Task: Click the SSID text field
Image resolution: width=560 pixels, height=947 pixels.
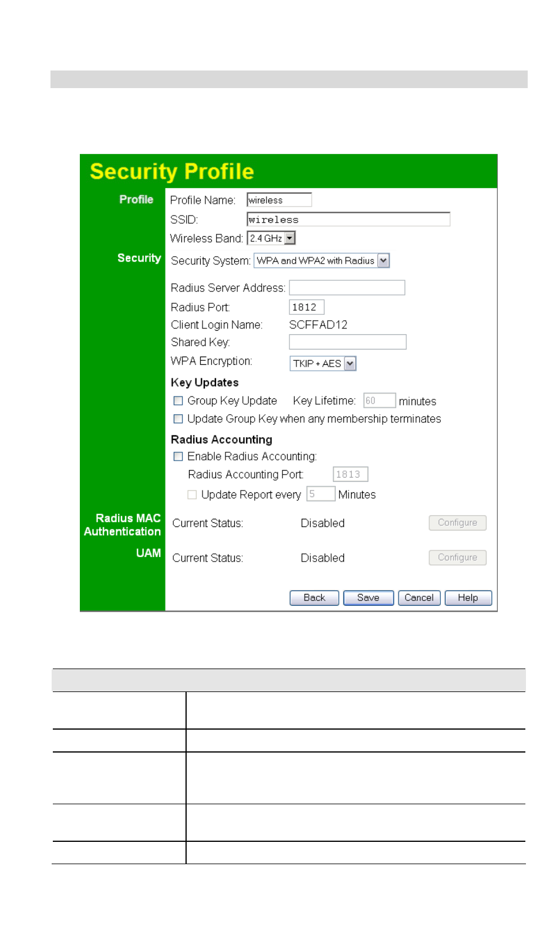Action: pos(348,219)
